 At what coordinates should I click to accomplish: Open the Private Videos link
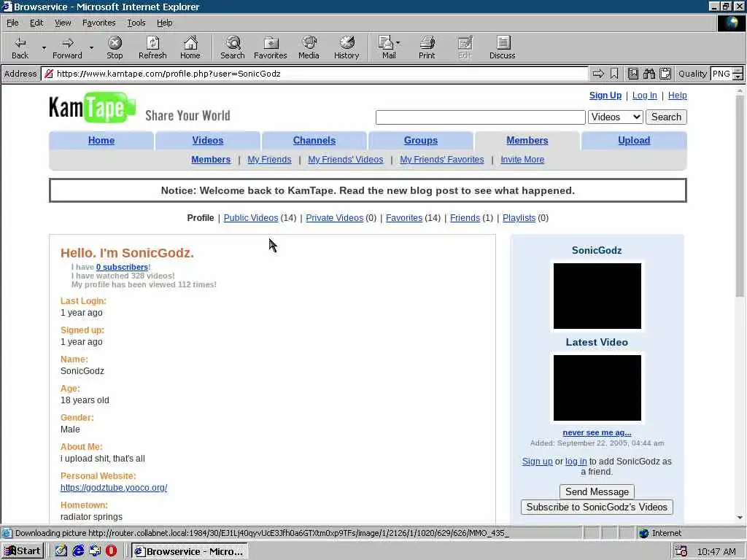[334, 217]
